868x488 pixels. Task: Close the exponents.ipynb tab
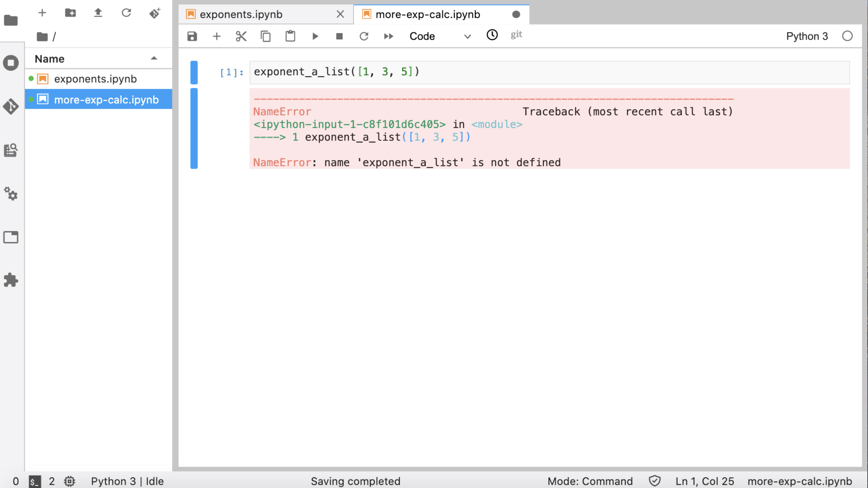[x=340, y=14]
